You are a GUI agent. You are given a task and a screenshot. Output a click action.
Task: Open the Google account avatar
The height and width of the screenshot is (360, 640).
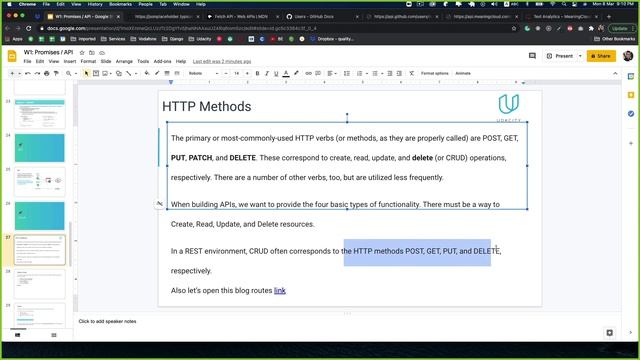pos(628,56)
